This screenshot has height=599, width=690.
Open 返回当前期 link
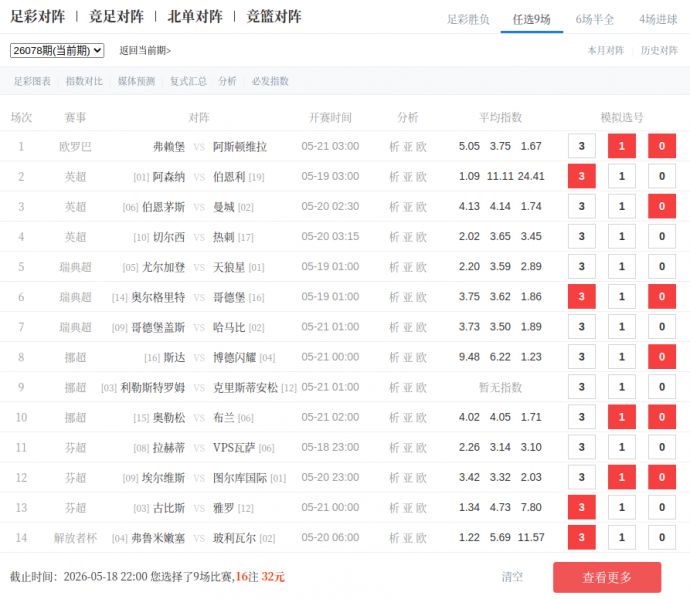tap(145, 51)
